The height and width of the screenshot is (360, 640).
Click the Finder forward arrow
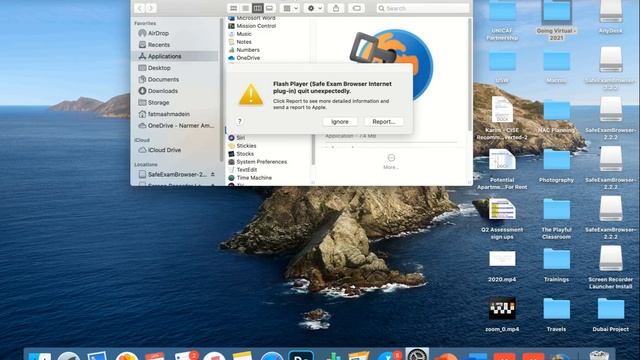[x=151, y=8]
